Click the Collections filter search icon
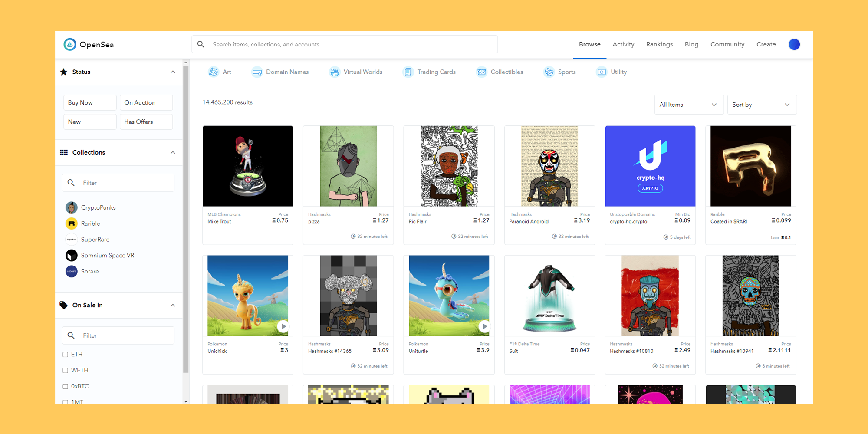 click(x=71, y=183)
